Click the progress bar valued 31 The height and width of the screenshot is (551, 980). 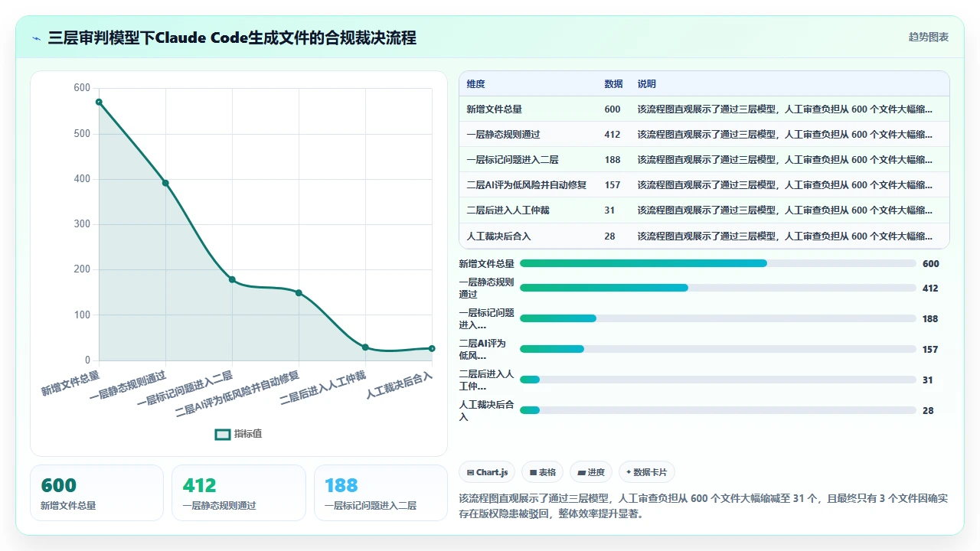click(x=718, y=380)
